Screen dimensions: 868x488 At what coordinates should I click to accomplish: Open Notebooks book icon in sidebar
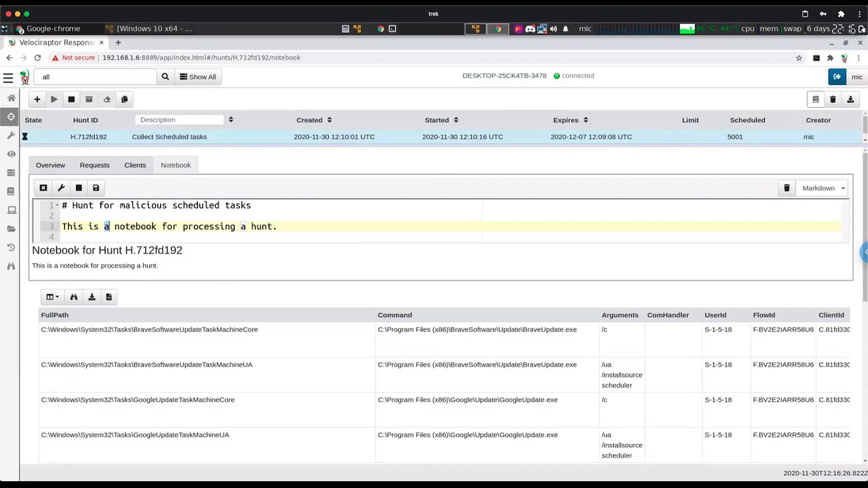click(11, 191)
